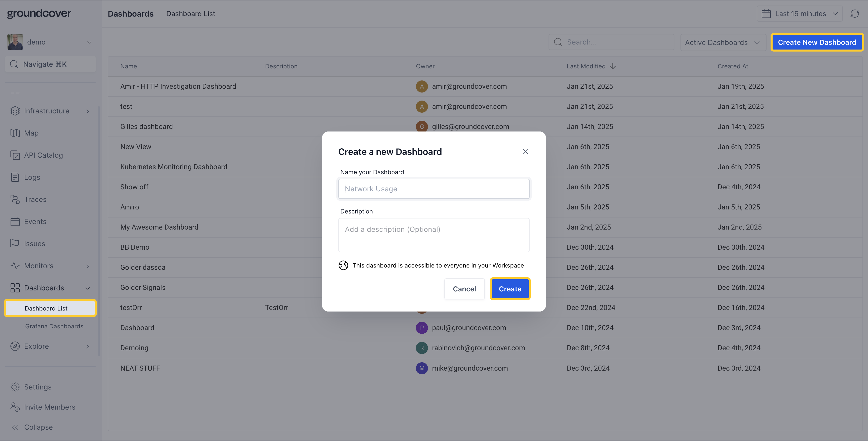The height and width of the screenshot is (441, 868).
Task: Expand the demo workspace selector
Action: click(89, 42)
